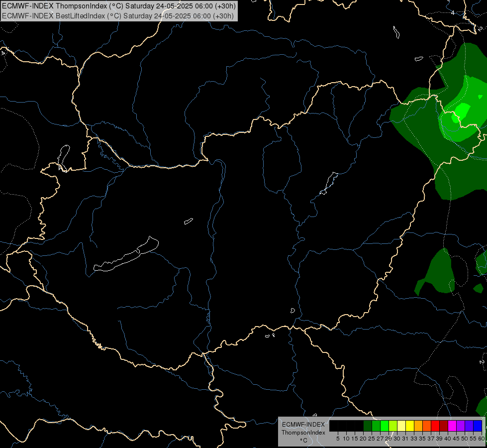The image size is (487, 448).
Task: Select the medium green 25-27 legend swatch
Action: (x=376, y=426)
